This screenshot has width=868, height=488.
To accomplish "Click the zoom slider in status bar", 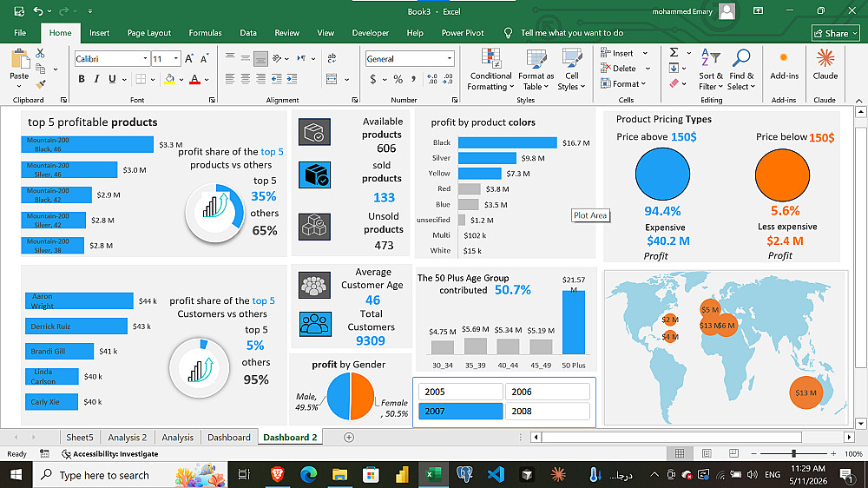I will pyautogui.click(x=794, y=453).
